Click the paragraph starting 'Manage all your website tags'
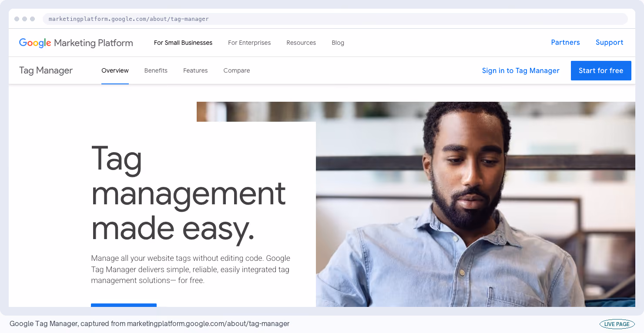 [x=191, y=269]
